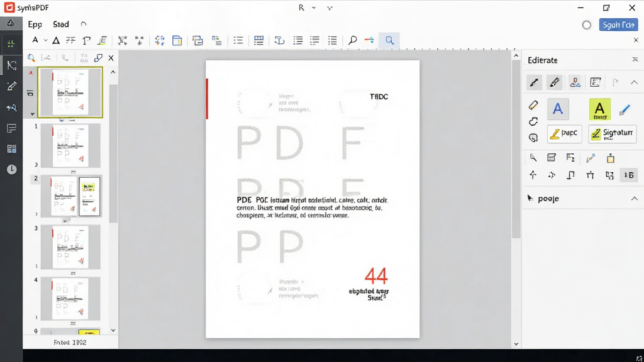Click the key-shaped icon in left sidebar
The image size is (644, 362).
pos(11,107)
